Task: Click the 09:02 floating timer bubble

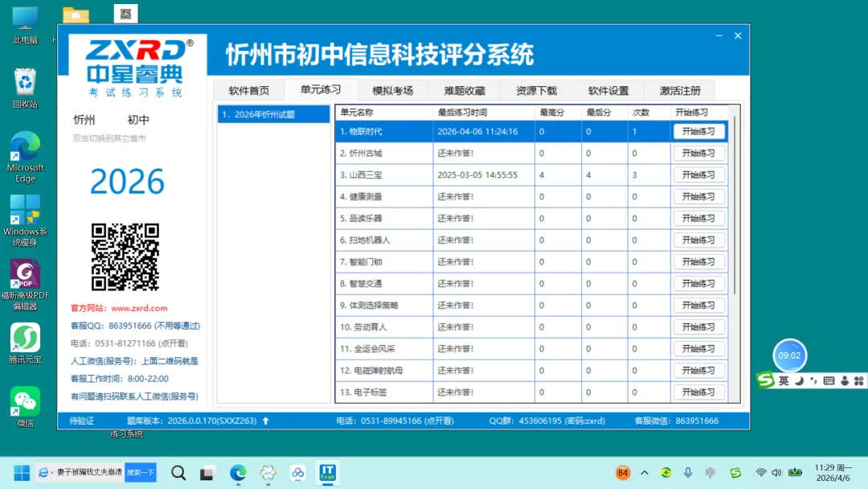Action: coord(789,355)
